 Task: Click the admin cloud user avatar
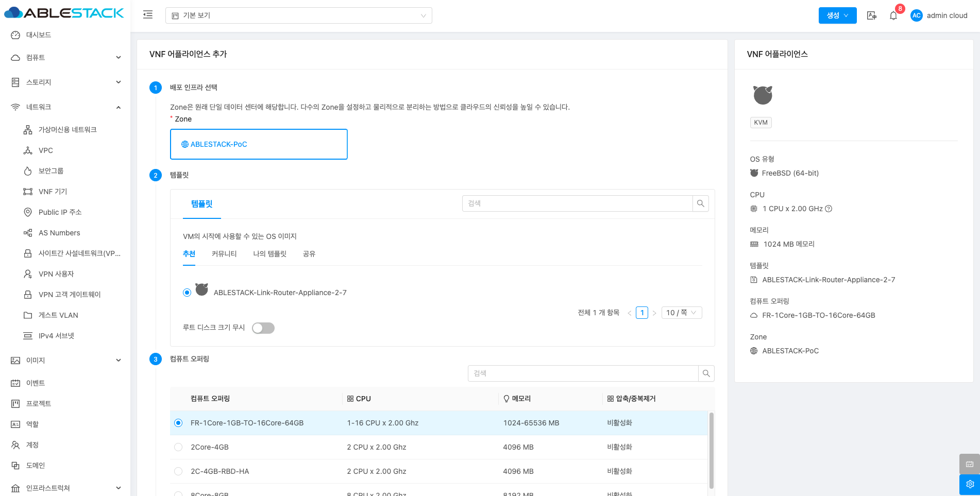916,15
